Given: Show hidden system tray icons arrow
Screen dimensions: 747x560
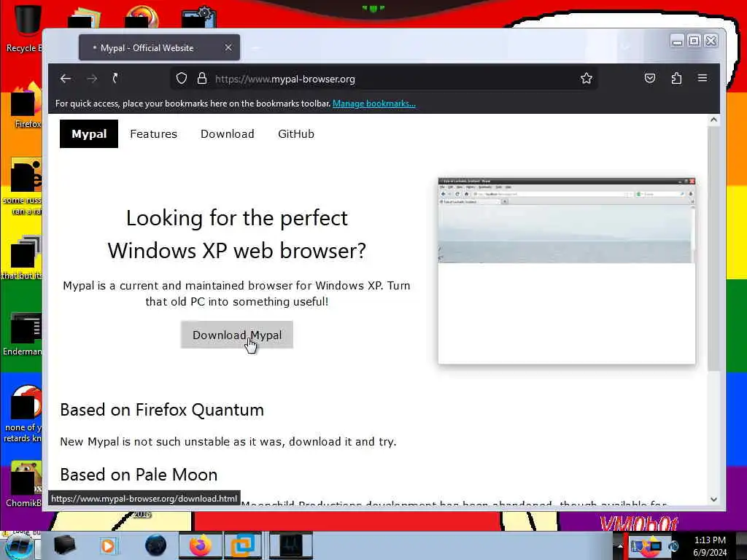Looking at the screenshot, I should click(620, 546).
